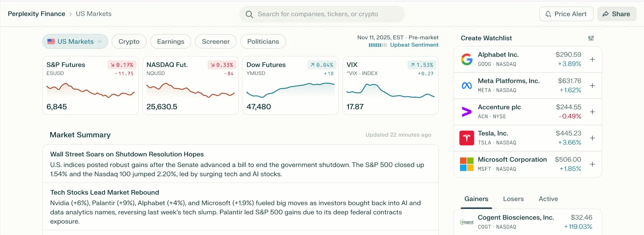
Task: Click the Price Alert button
Action: pos(566,14)
